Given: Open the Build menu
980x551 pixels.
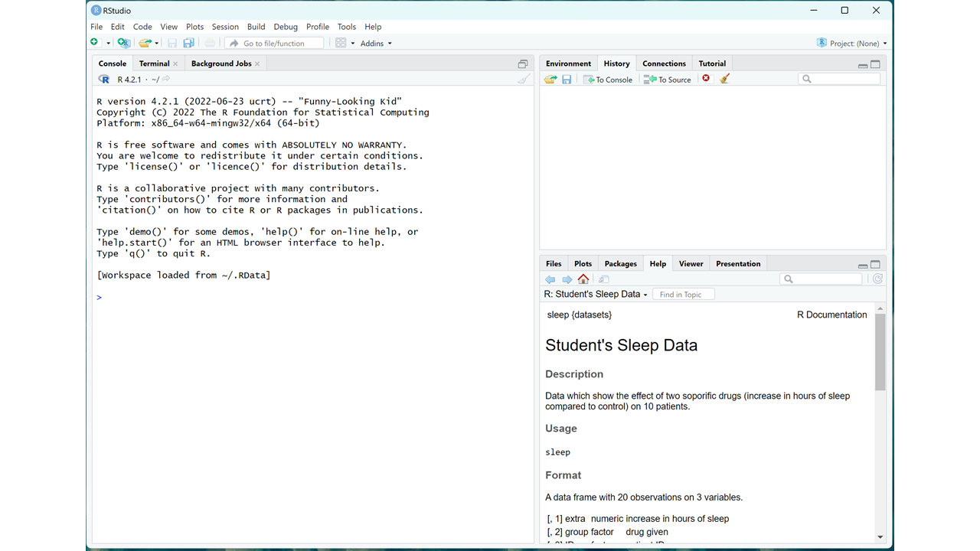Looking at the screenshot, I should (256, 27).
